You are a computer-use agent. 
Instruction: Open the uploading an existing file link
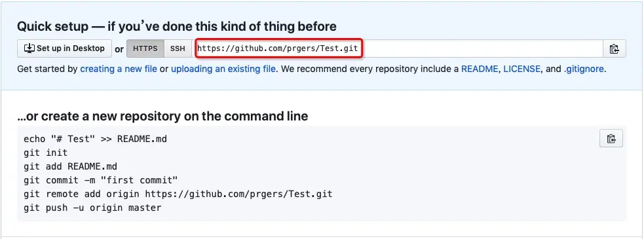(x=223, y=69)
